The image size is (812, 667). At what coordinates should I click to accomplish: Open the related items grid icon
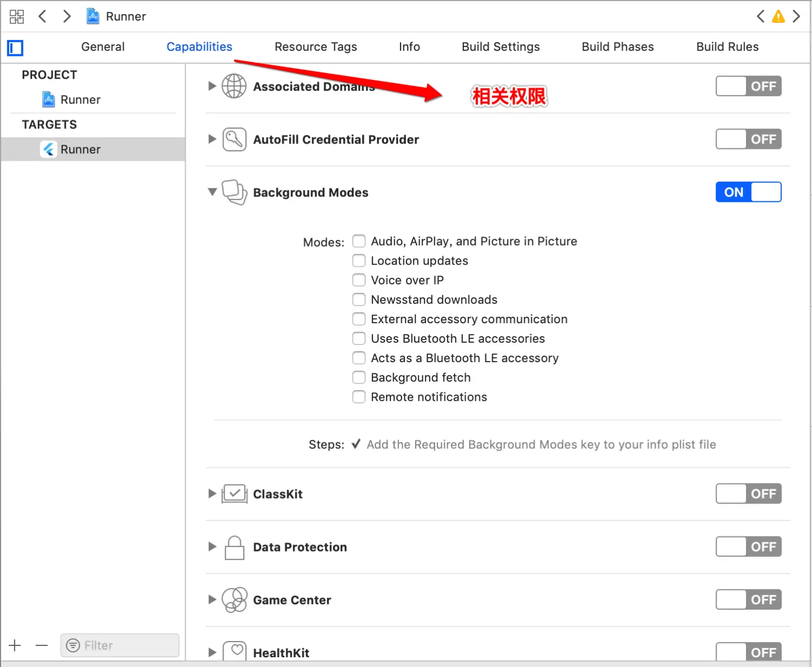17,17
